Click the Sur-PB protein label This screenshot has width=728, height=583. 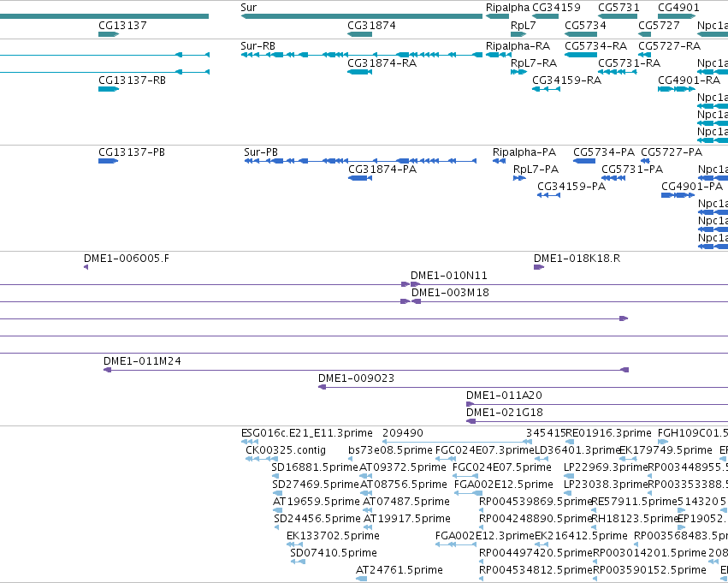pos(261,152)
